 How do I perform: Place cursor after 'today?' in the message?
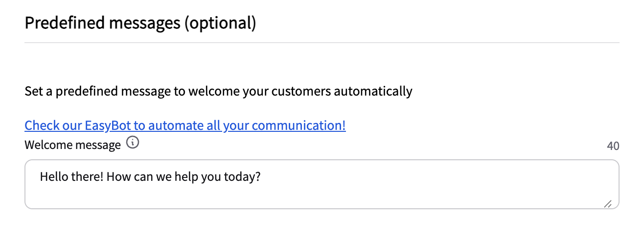pyautogui.click(x=261, y=176)
